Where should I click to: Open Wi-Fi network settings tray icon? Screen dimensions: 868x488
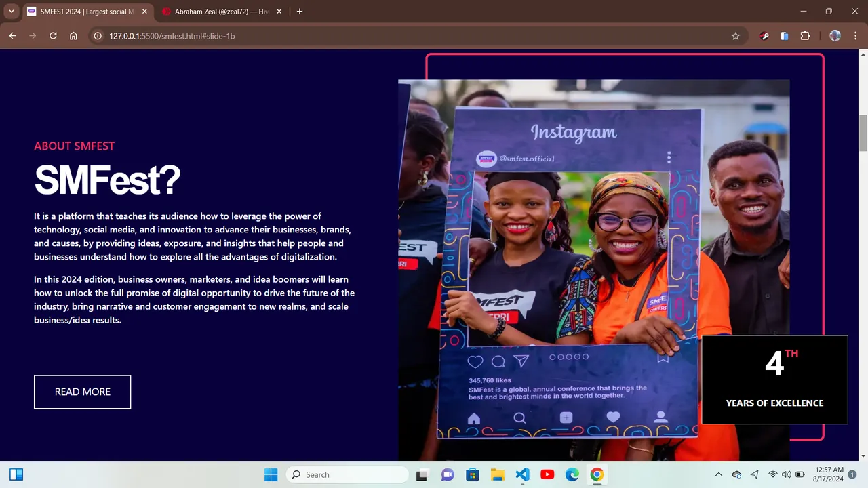[x=772, y=474]
